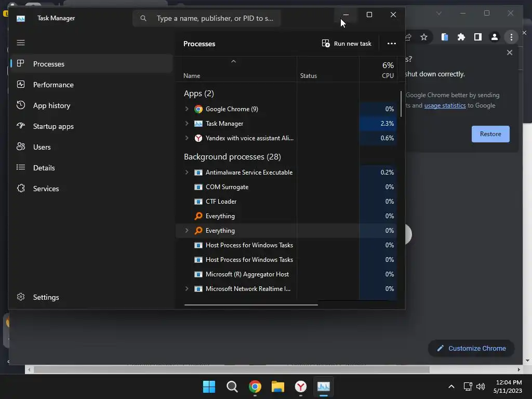Screen dimensions: 532x399
Task: Expand the Task Manager process row
Action: click(x=187, y=124)
